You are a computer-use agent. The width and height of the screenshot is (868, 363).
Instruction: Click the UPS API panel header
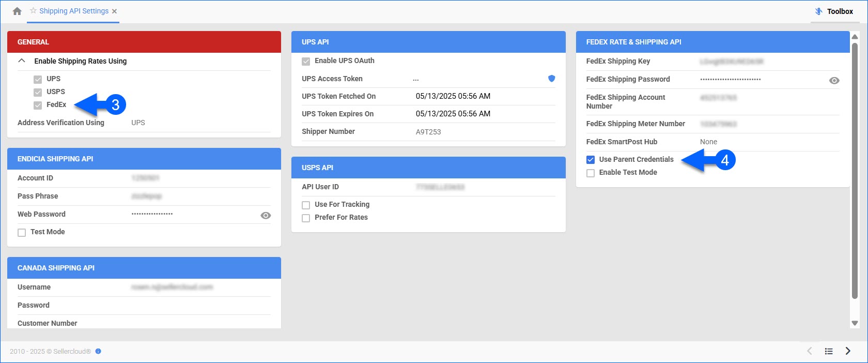pyautogui.click(x=428, y=42)
